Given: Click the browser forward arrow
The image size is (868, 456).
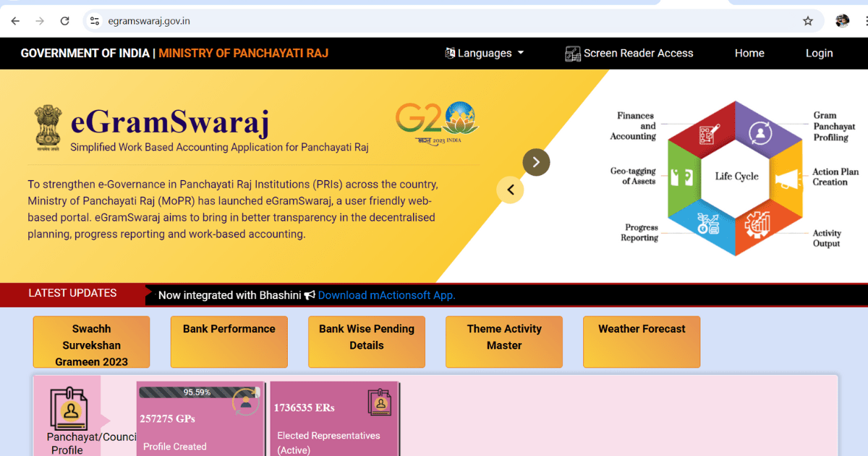Looking at the screenshot, I should pyautogui.click(x=40, y=21).
